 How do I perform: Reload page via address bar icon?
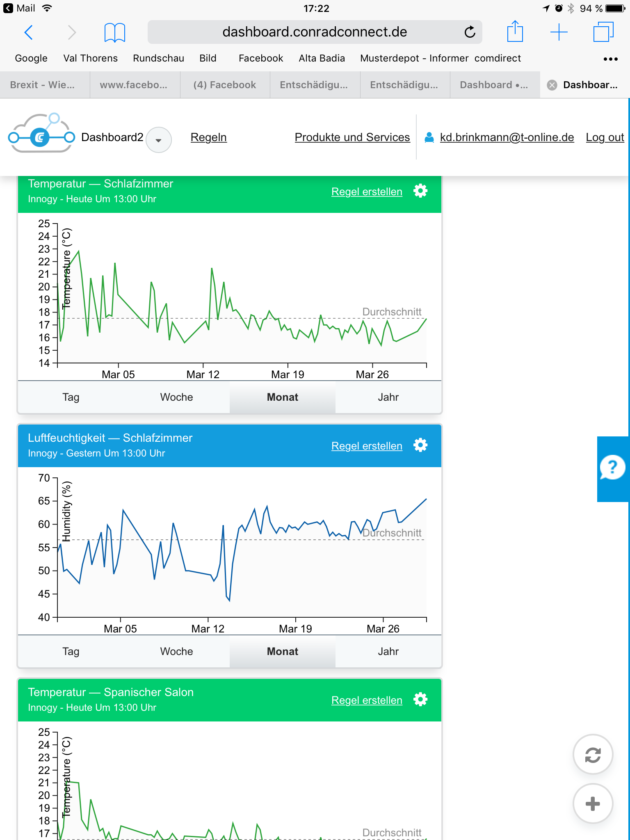coord(470,32)
